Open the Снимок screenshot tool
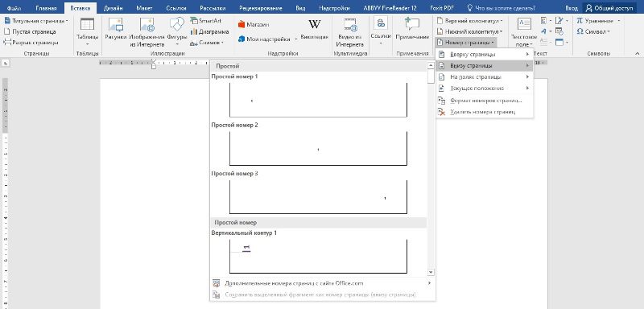Screen dimensions: 644x309 click(207, 43)
